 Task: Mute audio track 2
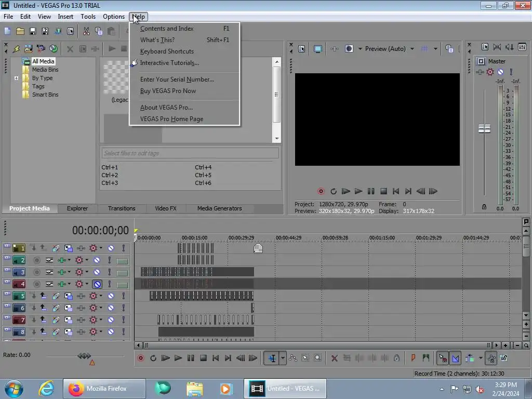pyautogui.click(x=97, y=260)
